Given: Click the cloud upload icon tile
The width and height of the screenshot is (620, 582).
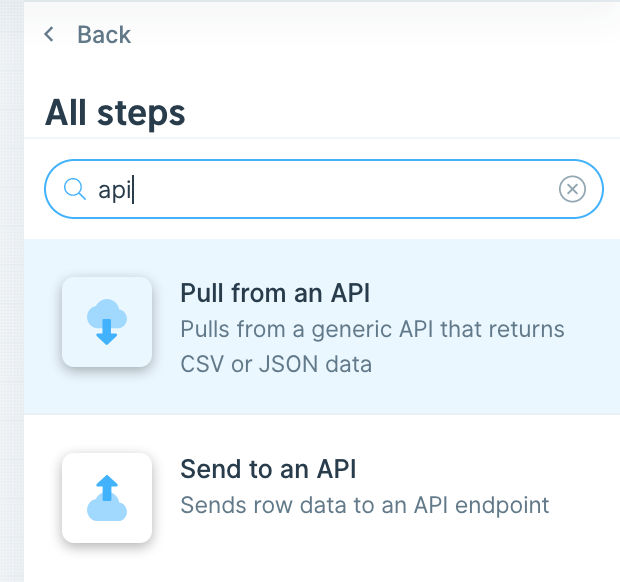Looking at the screenshot, I should click(107, 498).
